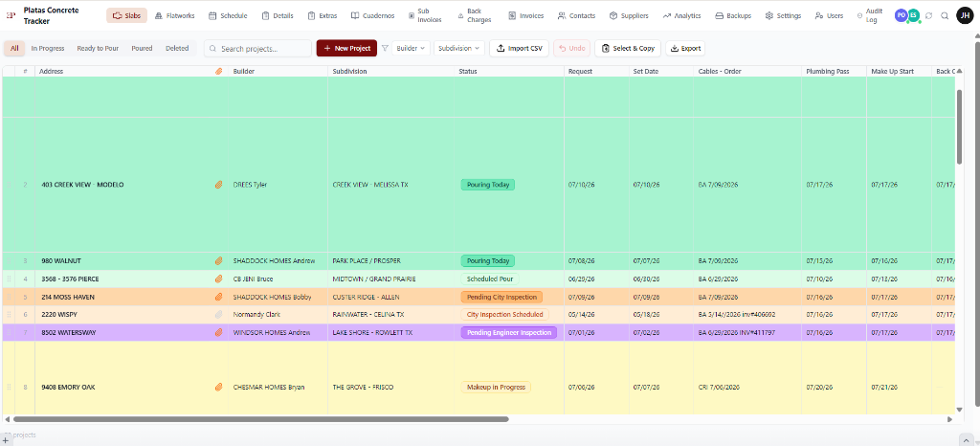This screenshot has height=446, width=980.
Task: Click the gray paperclip for 2220 WISPY
Action: coord(219,315)
